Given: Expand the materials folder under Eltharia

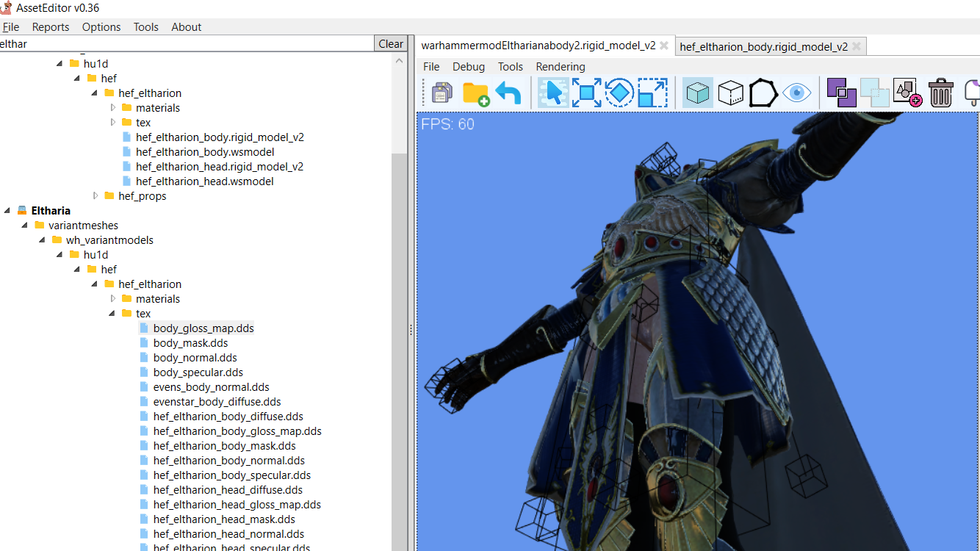Looking at the screenshot, I should (113, 298).
